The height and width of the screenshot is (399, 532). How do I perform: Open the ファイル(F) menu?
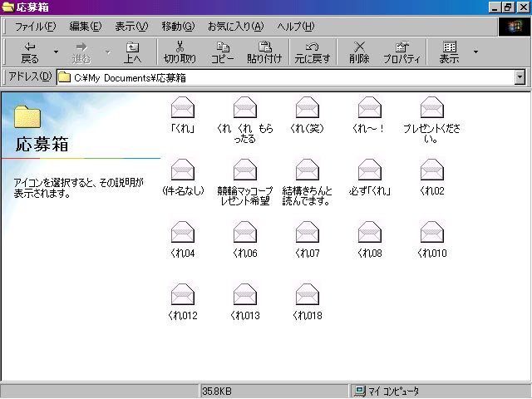[x=35, y=27]
